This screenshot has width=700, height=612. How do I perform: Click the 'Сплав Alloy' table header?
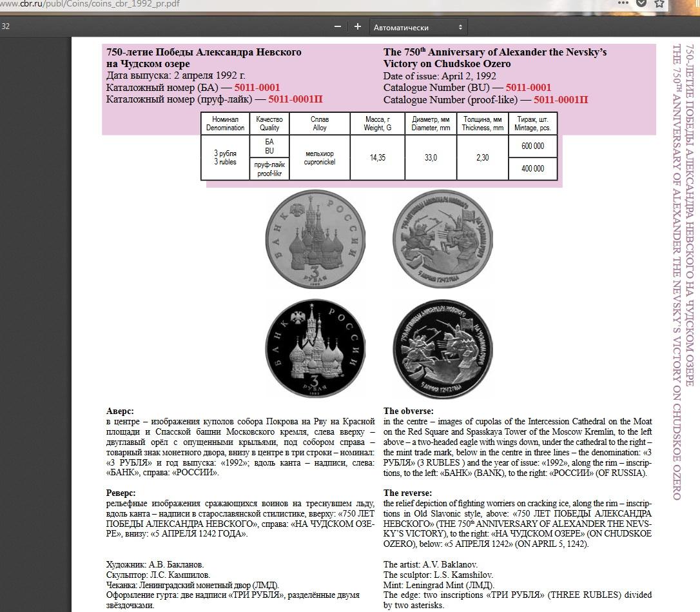[x=320, y=123]
